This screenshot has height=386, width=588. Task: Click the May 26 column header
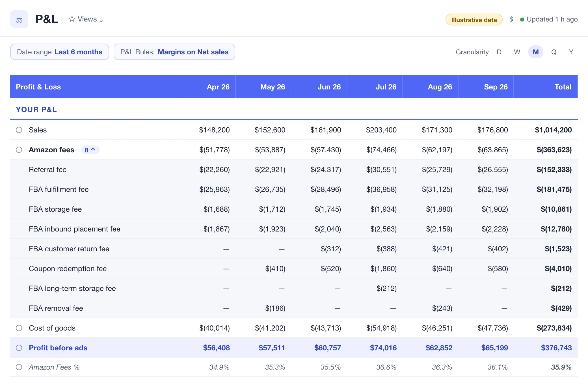click(263, 87)
